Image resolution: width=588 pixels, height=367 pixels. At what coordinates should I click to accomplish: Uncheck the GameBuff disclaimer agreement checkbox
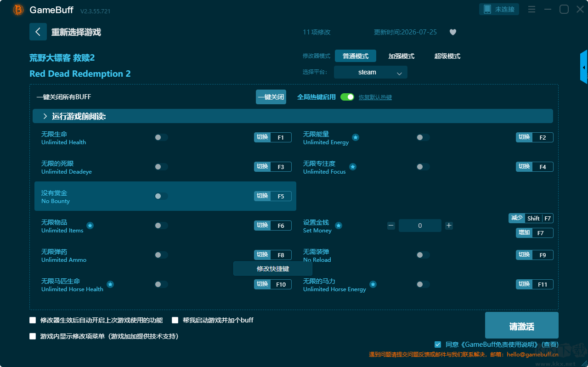point(438,344)
